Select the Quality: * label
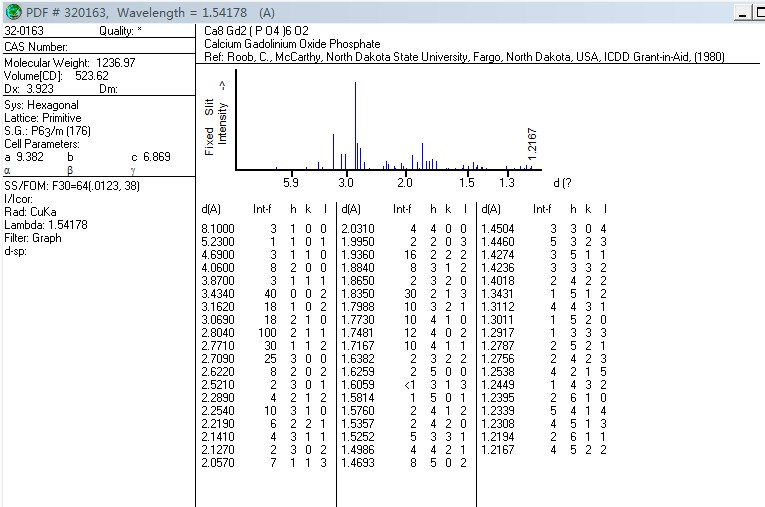Viewport: 765px width, 507px height. pyautogui.click(x=121, y=31)
